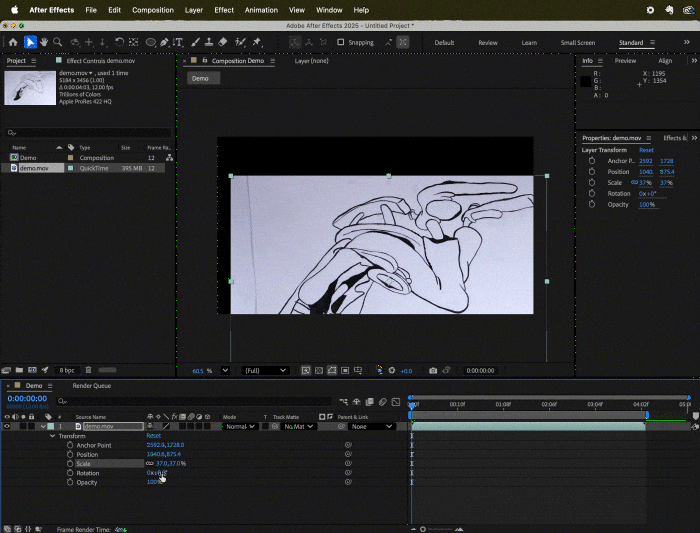Select the Brush tool

click(195, 42)
